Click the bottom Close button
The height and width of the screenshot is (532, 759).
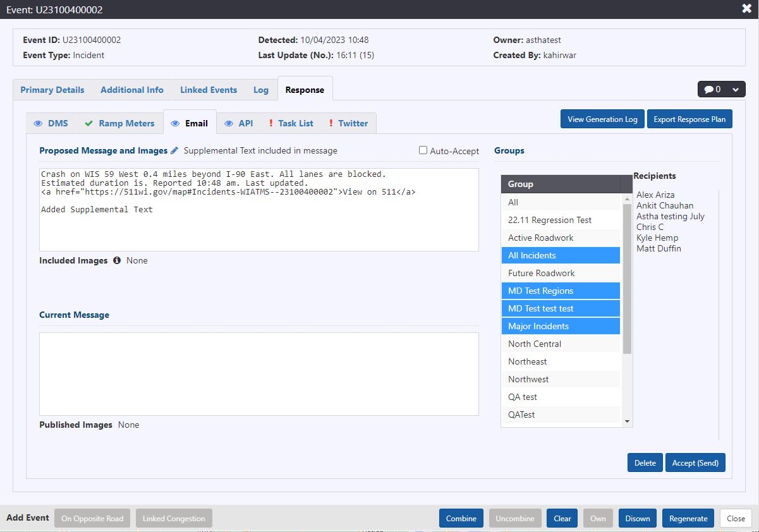736,518
